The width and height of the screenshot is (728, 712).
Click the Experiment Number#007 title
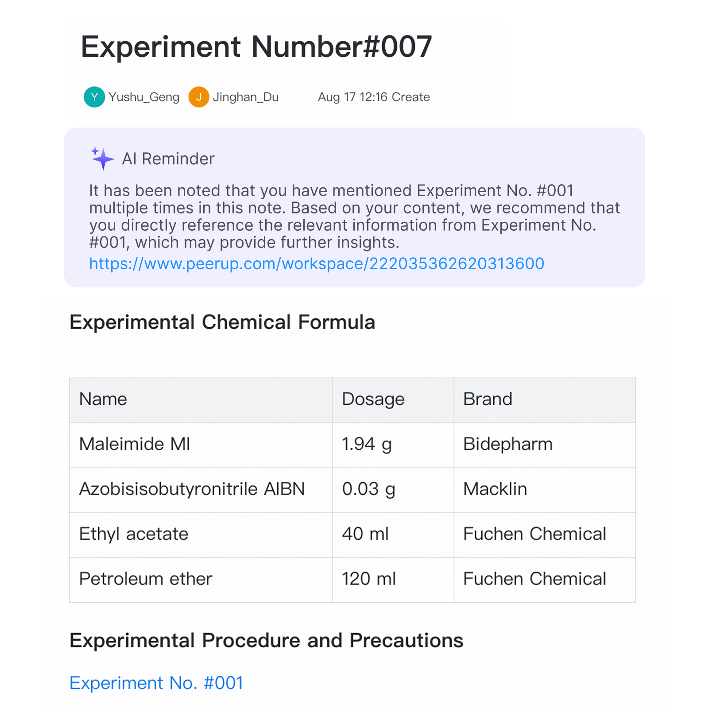tap(256, 47)
